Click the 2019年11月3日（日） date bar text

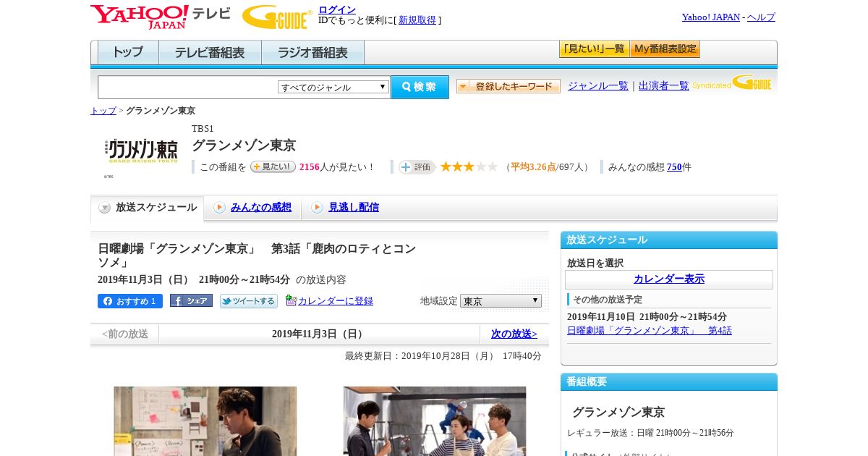tap(319, 334)
